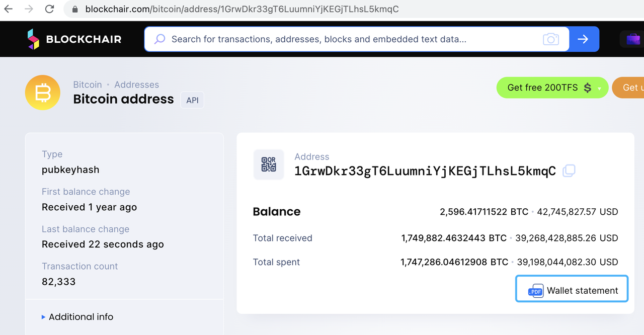Click the magnifier icon in the search bar

pos(159,39)
